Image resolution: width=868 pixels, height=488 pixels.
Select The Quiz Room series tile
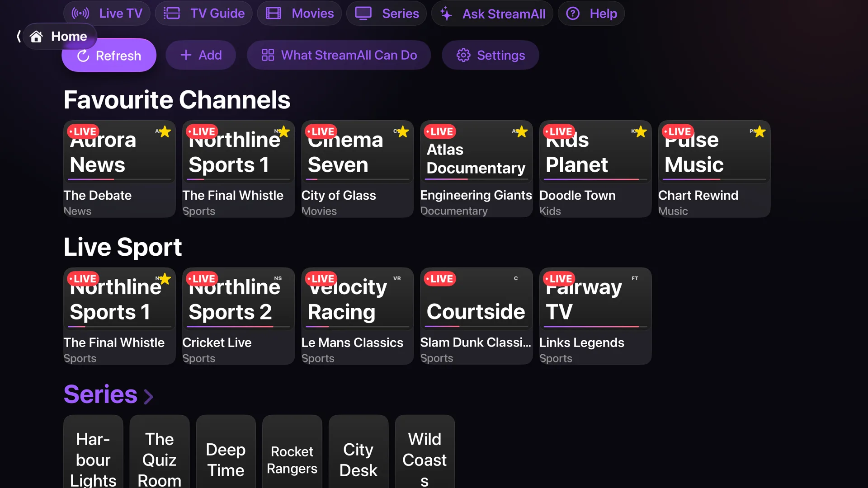[x=159, y=451]
